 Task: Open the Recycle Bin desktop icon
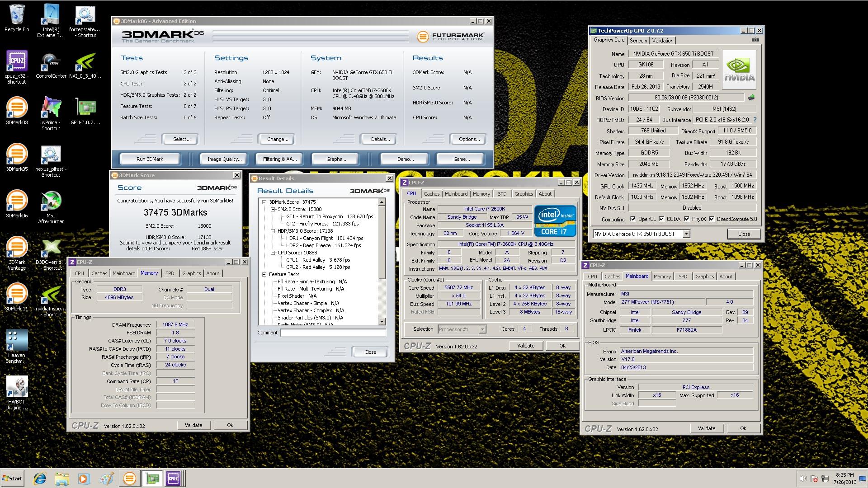point(17,18)
